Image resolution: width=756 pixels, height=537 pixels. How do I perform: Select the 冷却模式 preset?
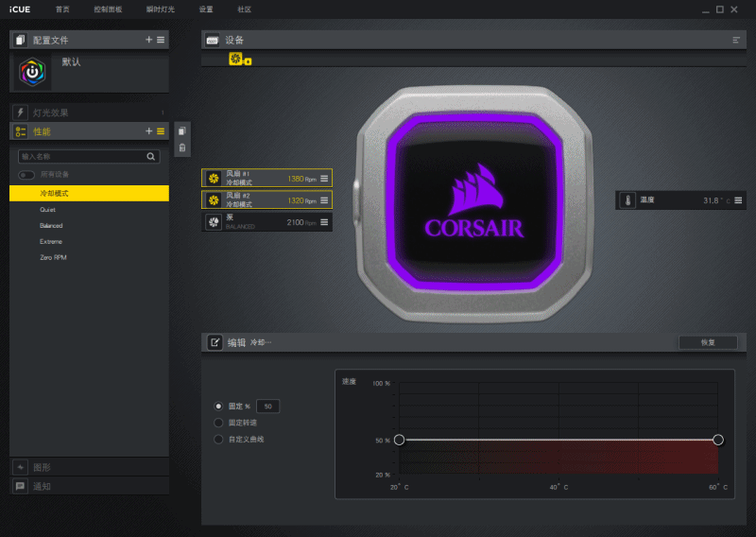click(x=89, y=193)
